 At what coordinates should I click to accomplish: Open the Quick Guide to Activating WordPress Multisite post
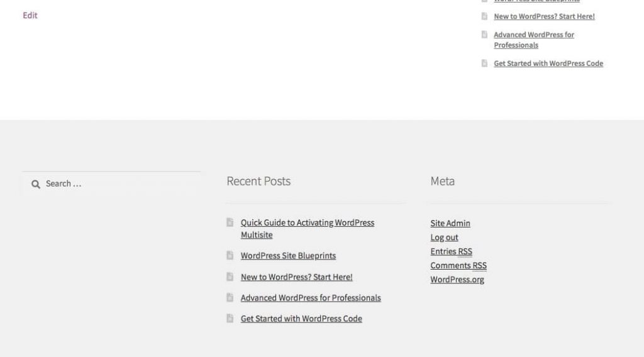click(x=307, y=223)
